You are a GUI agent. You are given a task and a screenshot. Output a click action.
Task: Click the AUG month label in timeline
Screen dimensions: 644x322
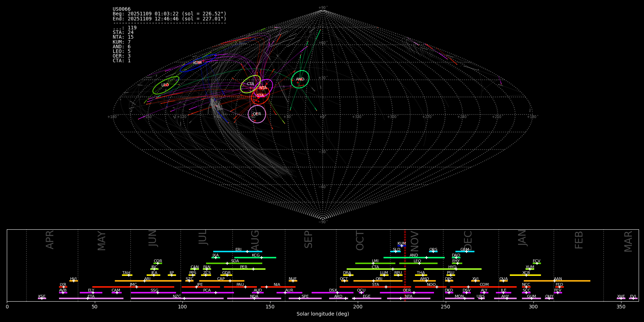[255, 239]
